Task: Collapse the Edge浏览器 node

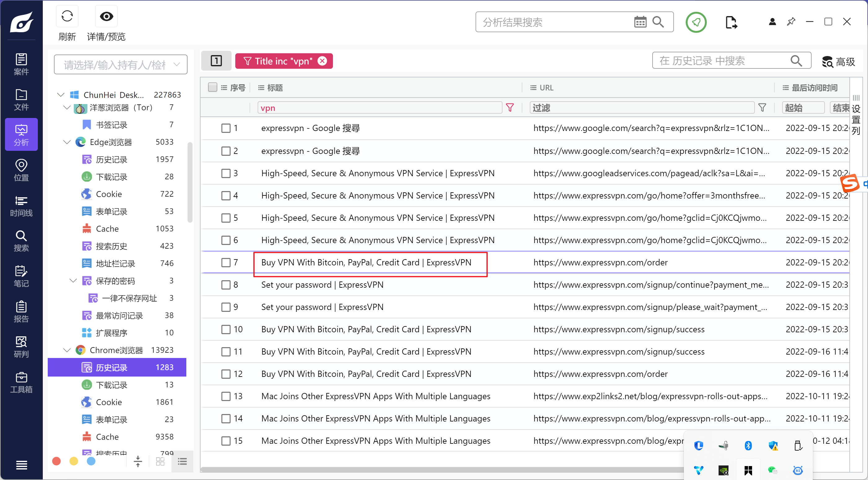Action: (x=67, y=142)
